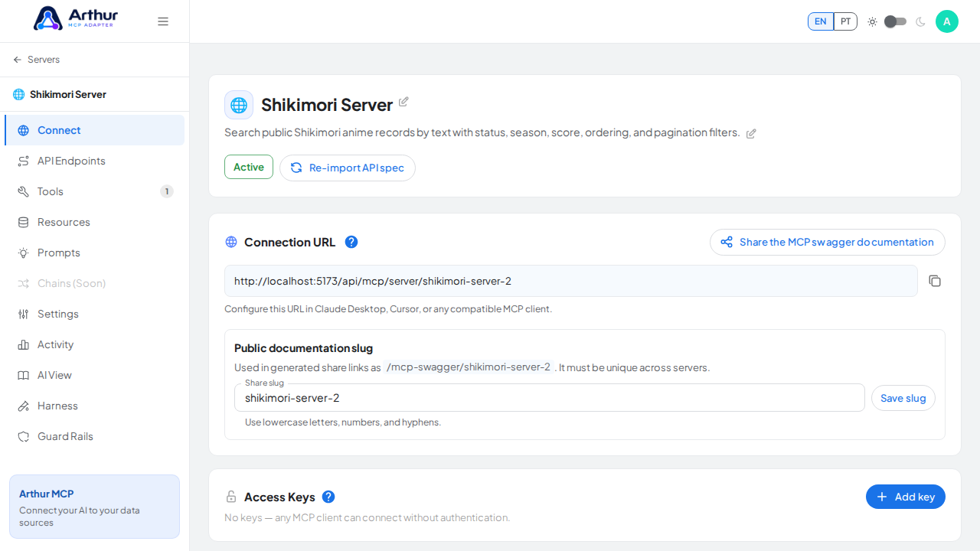Open Prompts section in sidebar
Image resolution: width=980 pixels, height=551 pixels.
tap(94, 253)
